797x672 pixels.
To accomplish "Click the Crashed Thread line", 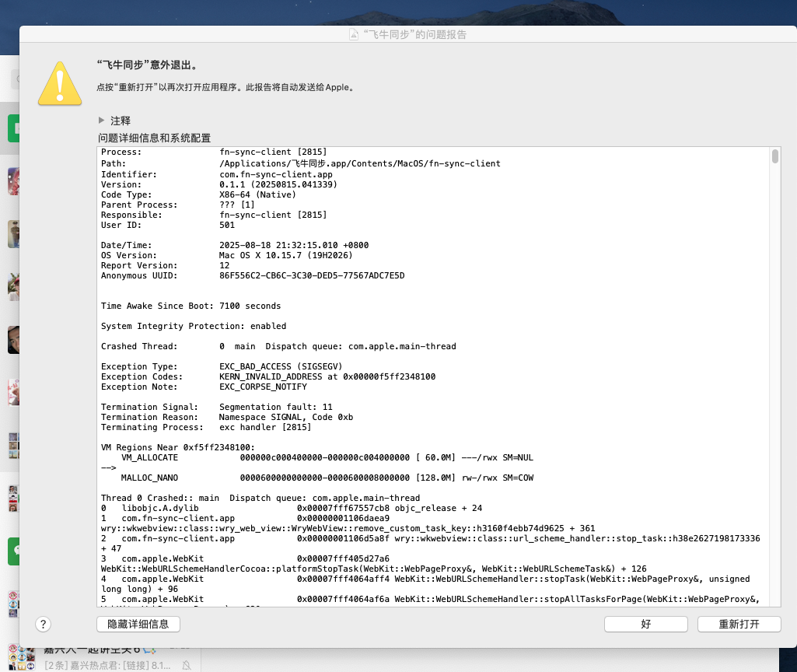I will coord(278,346).
